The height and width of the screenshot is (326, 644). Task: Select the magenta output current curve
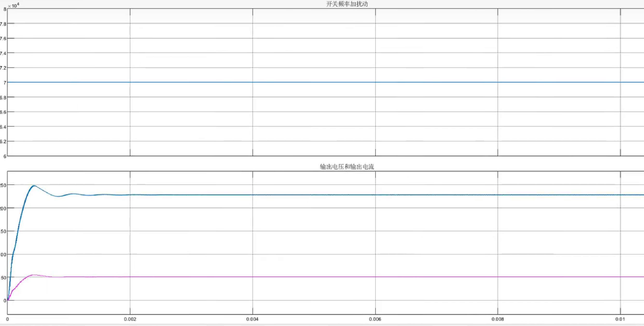pos(312,277)
